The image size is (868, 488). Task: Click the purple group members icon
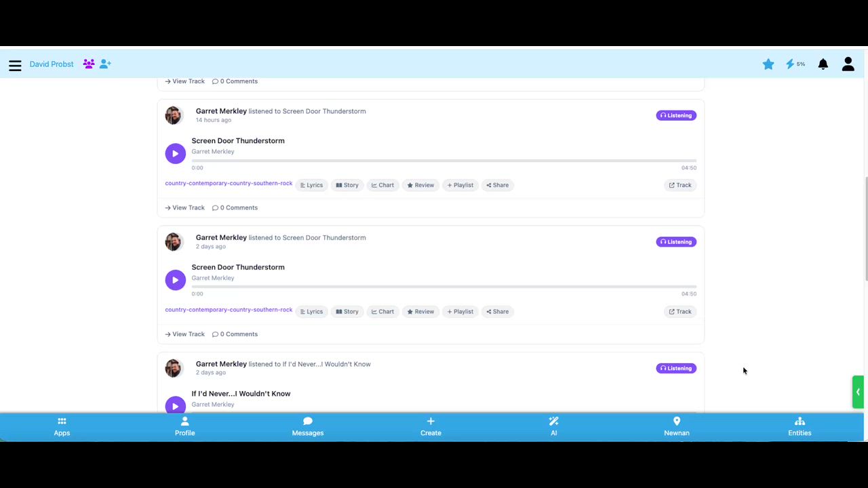(x=89, y=64)
